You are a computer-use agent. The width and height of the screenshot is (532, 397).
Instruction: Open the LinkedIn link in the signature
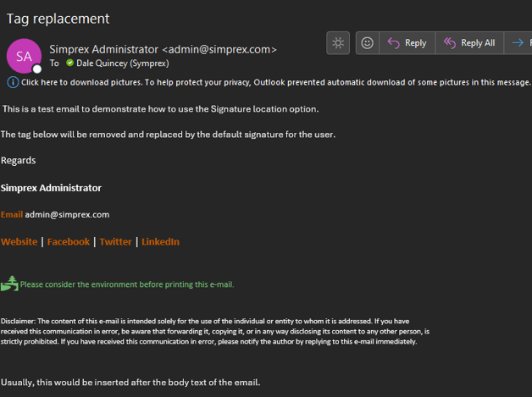160,242
